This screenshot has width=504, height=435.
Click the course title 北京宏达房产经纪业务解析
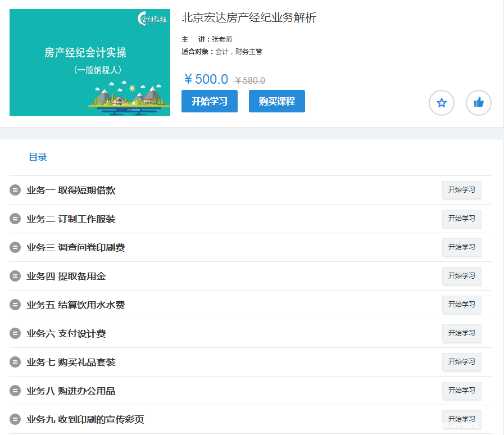[249, 18]
